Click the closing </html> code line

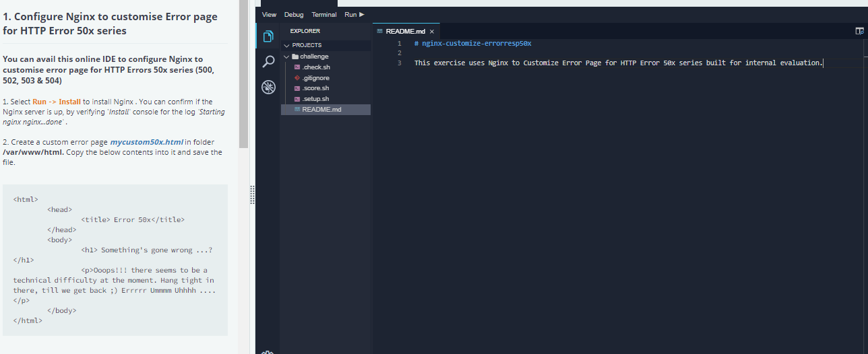click(28, 320)
